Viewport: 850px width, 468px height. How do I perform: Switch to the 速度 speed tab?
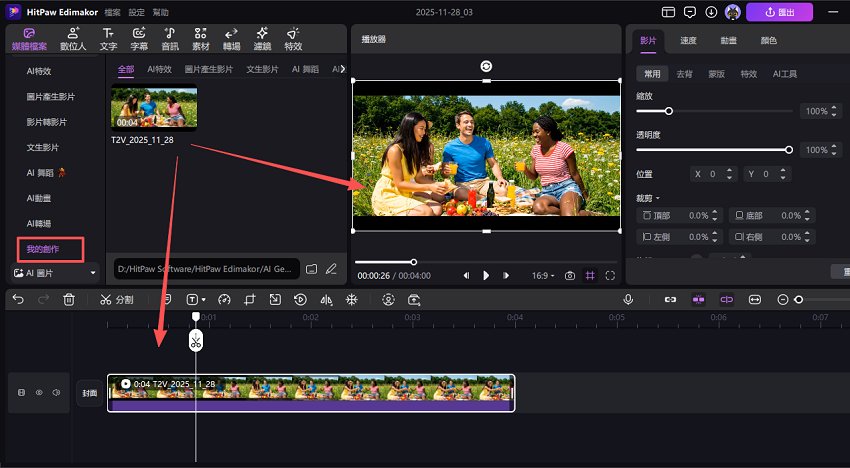pyautogui.click(x=688, y=41)
